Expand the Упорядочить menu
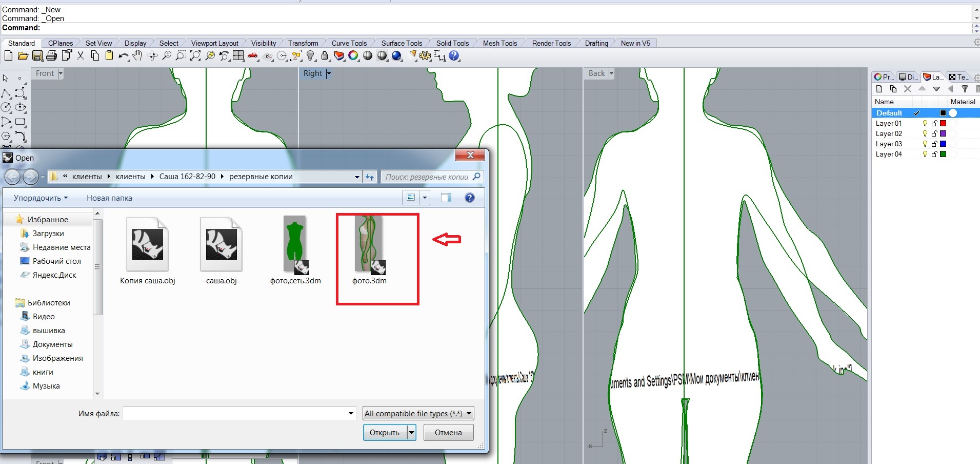Image resolution: width=980 pixels, height=464 pixels. [x=41, y=198]
